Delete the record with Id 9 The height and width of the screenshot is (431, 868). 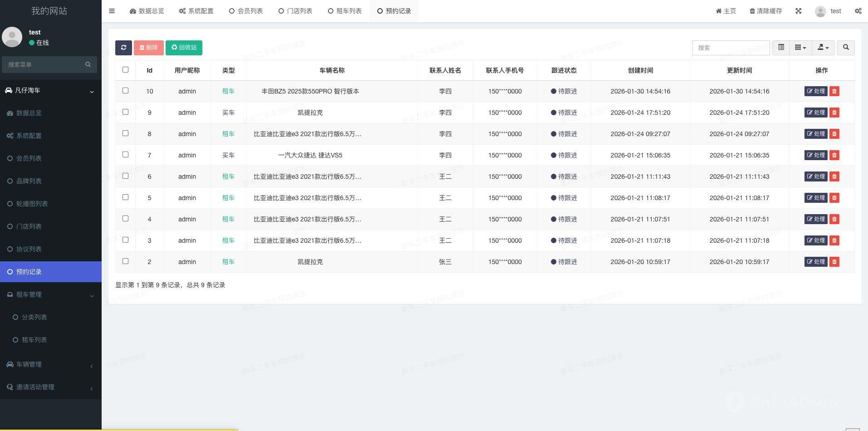[x=834, y=113]
